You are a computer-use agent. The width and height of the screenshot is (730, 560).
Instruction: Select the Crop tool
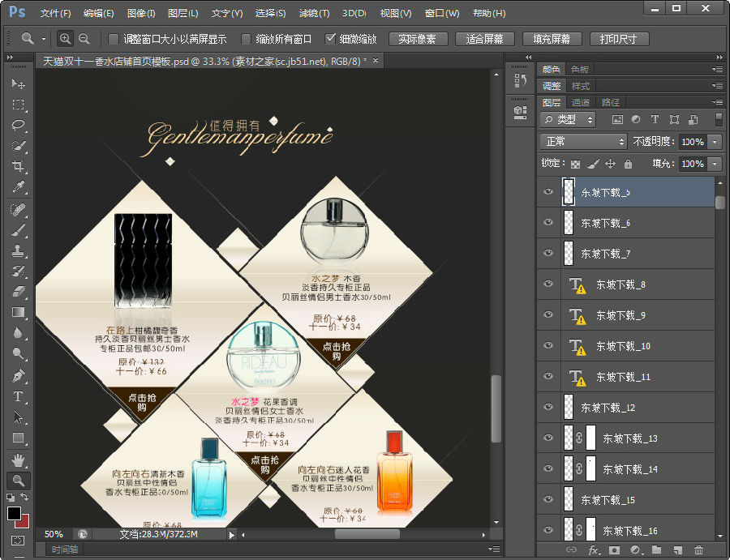coord(18,167)
